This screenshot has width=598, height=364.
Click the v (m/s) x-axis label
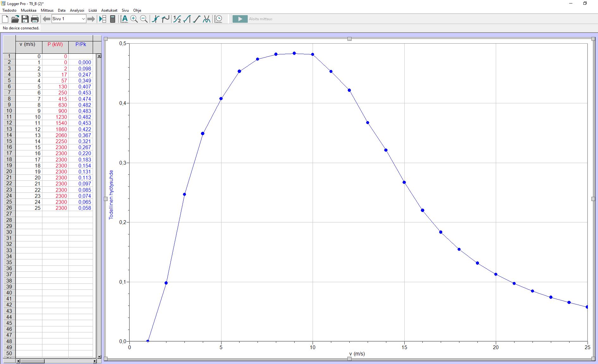point(357,354)
